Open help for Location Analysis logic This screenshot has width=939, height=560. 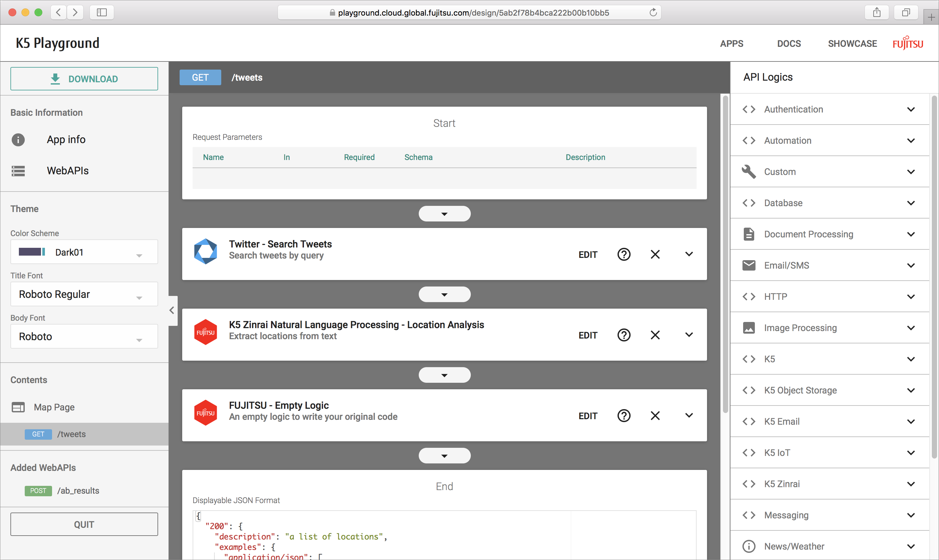pos(624,335)
